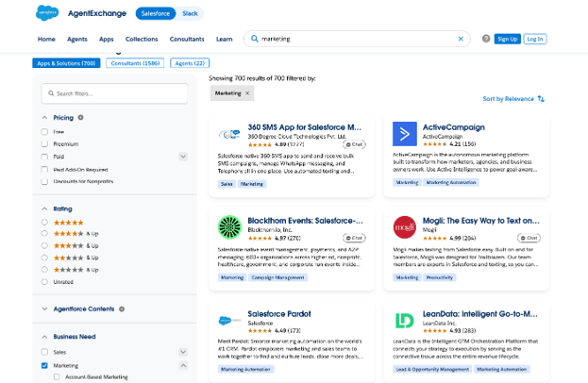Click Campaign Management tag on Blackthorn card
Screen dimensions: 588x383
click(x=277, y=277)
